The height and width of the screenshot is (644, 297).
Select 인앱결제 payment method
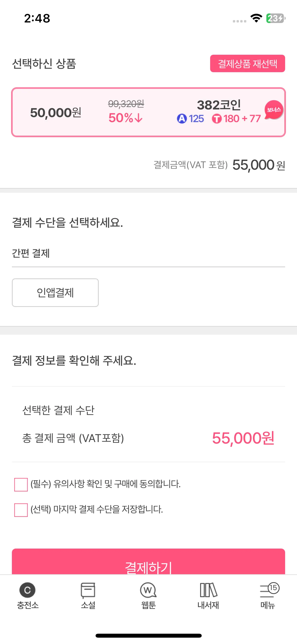click(55, 293)
